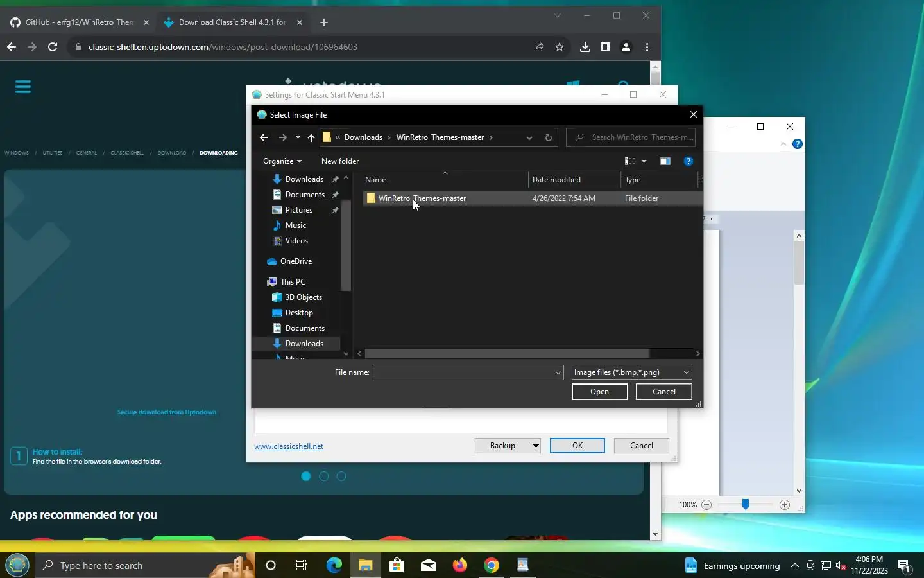Change view layout icon in file dialog
The width and height of the screenshot is (924, 578).
pos(630,161)
